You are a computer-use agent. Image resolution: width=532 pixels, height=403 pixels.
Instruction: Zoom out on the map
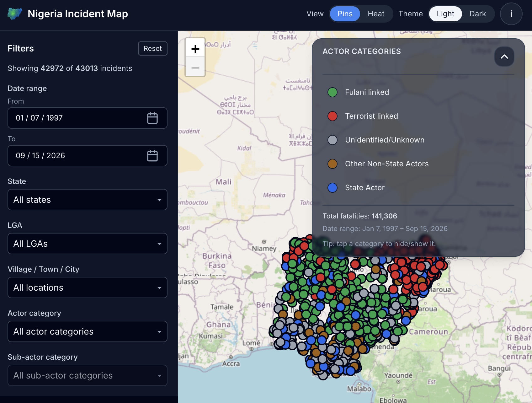coord(195,68)
